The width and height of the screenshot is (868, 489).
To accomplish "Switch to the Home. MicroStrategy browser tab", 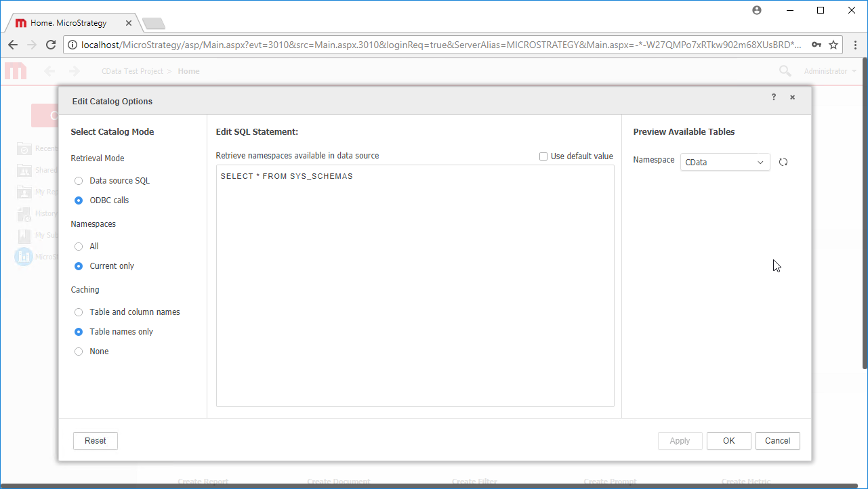I will click(x=68, y=22).
